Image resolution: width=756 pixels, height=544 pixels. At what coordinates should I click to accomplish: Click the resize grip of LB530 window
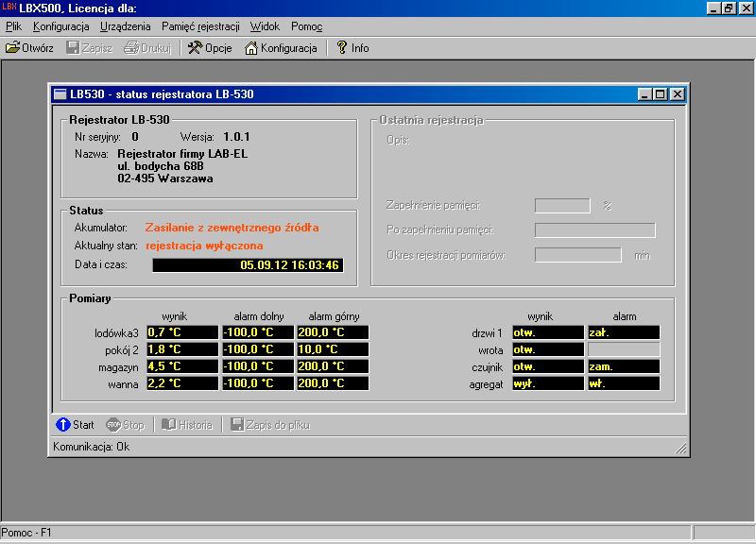(x=680, y=449)
